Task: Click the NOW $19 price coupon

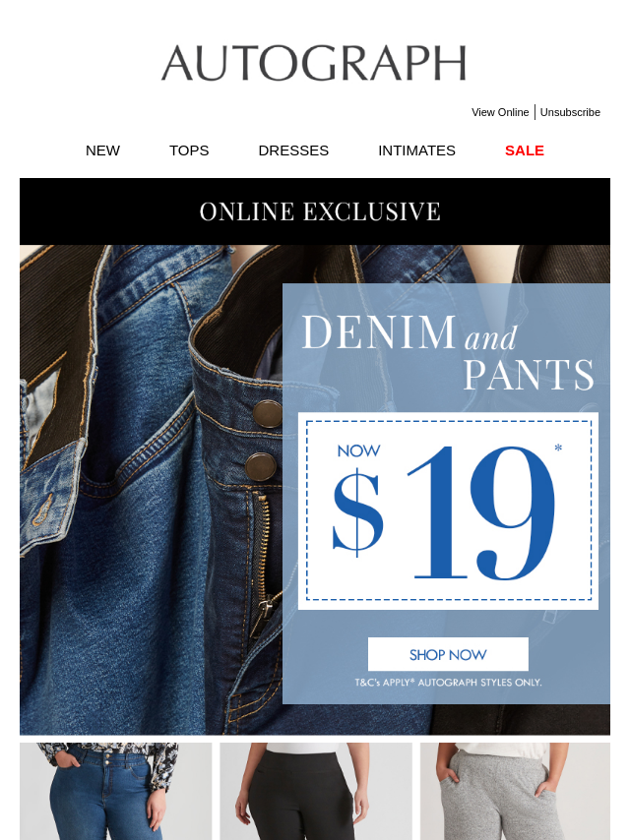Action: click(x=448, y=511)
